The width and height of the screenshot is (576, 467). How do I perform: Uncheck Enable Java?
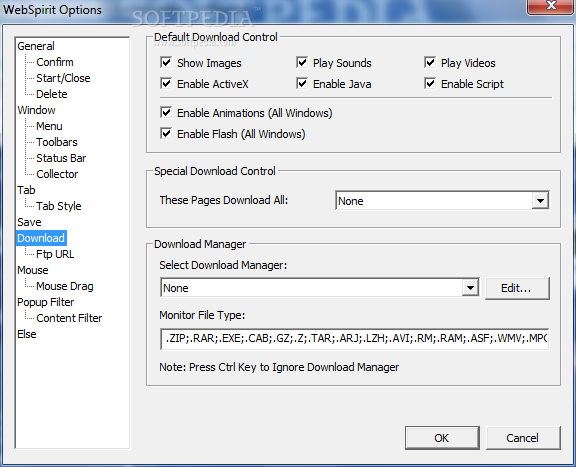[x=302, y=84]
